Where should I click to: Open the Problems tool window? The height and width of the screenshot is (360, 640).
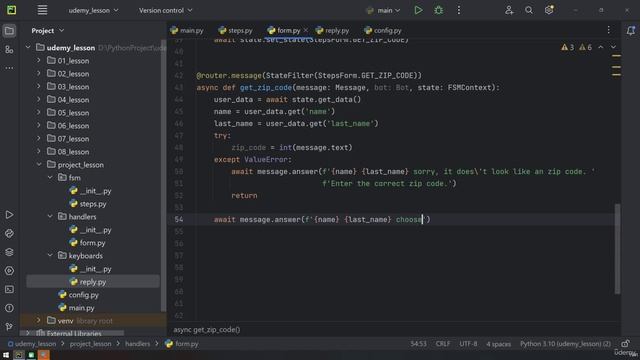click(x=9, y=308)
